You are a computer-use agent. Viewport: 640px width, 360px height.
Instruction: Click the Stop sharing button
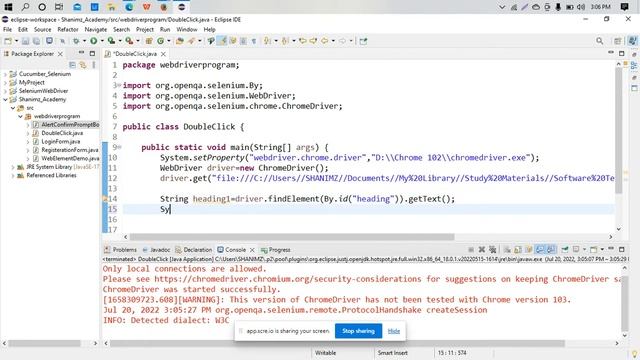(358, 331)
